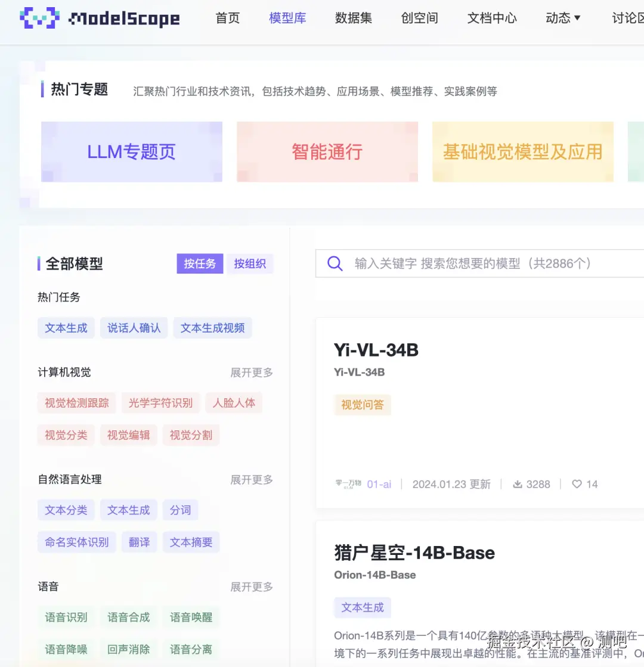Viewport: 644px width, 667px height.
Task: Filter by 命名实体识别
Action: click(x=76, y=542)
